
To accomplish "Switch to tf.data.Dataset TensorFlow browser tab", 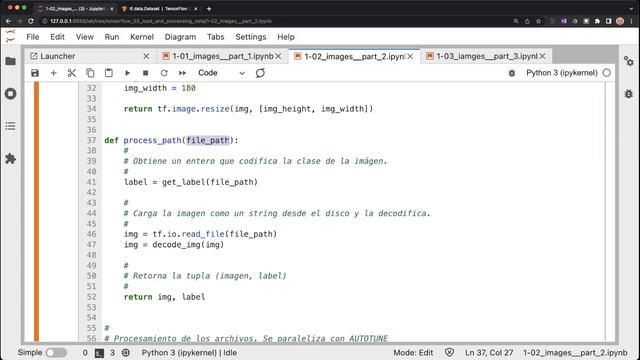I will [158, 8].
